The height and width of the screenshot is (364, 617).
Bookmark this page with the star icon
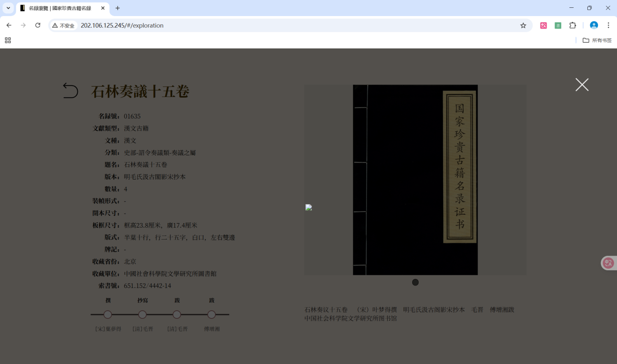coord(523,25)
